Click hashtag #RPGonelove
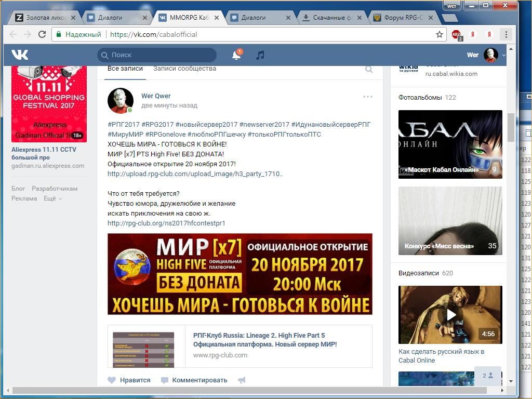The height and width of the screenshot is (399, 532). [165, 135]
